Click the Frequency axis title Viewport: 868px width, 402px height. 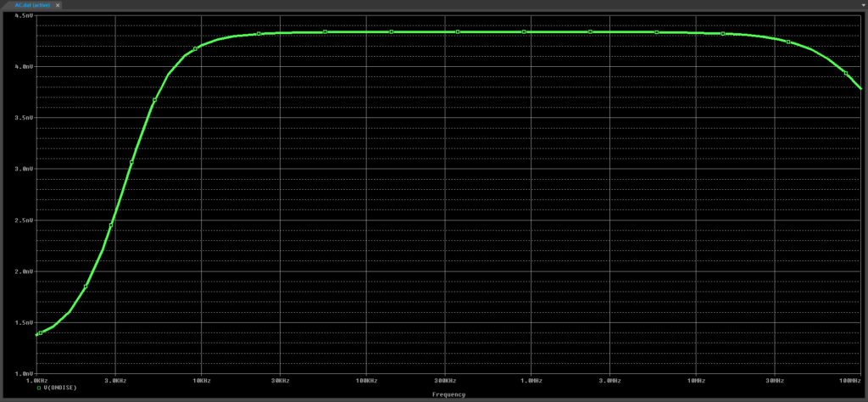(x=449, y=395)
